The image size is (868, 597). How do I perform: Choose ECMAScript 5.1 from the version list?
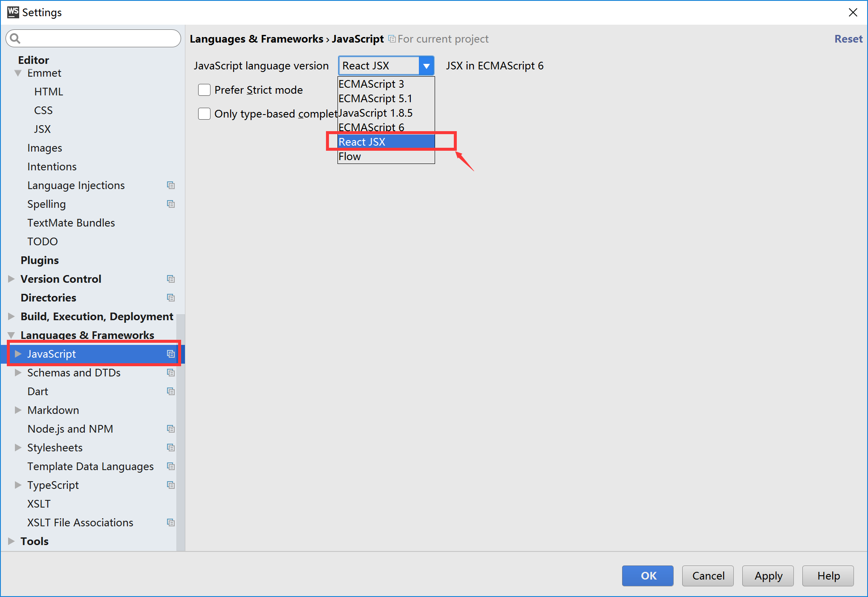coord(386,99)
